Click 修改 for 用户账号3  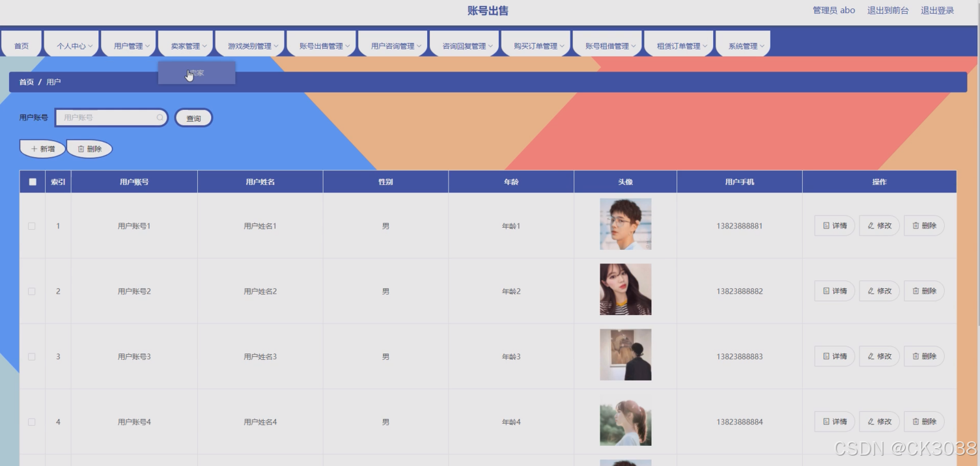(879, 357)
